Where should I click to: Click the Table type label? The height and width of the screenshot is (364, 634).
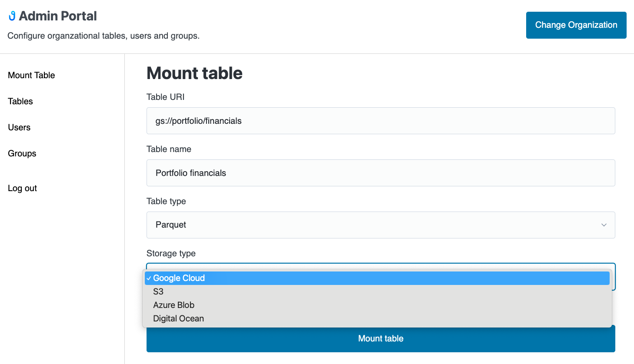[x=166, y=201]
